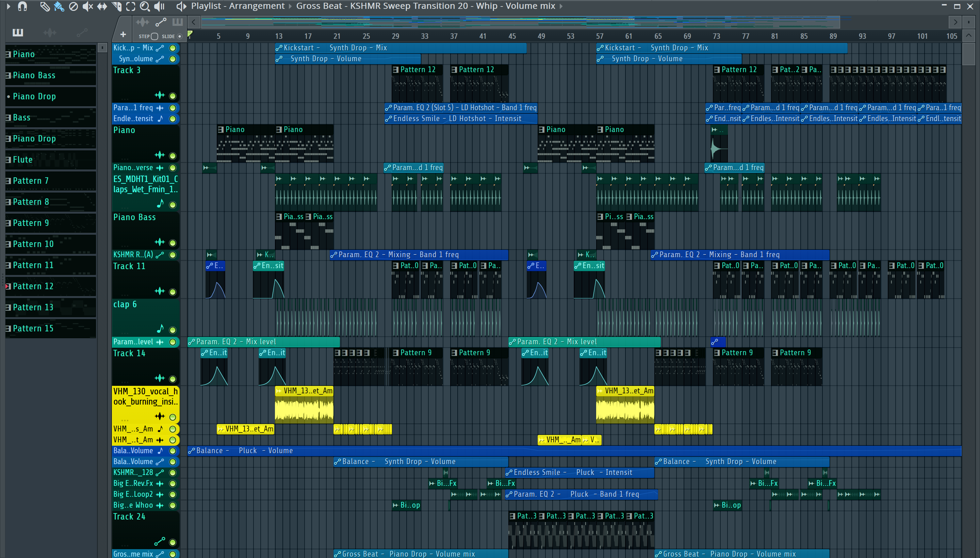Viewport: 980px width, 558px height.
Task: Select the Slice tool
Action: click(116, 6)
